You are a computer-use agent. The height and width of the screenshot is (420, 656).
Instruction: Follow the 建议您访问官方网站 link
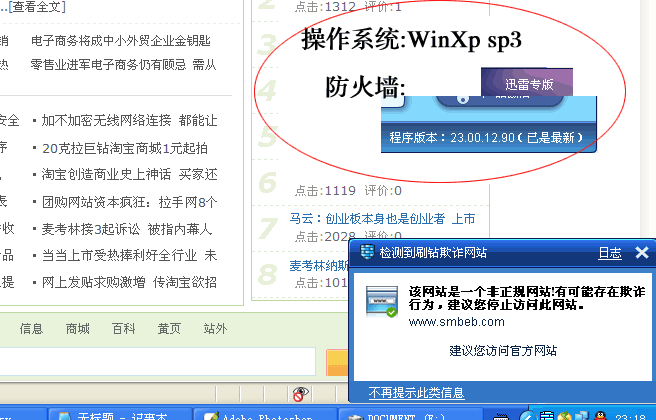click(503, 351)
